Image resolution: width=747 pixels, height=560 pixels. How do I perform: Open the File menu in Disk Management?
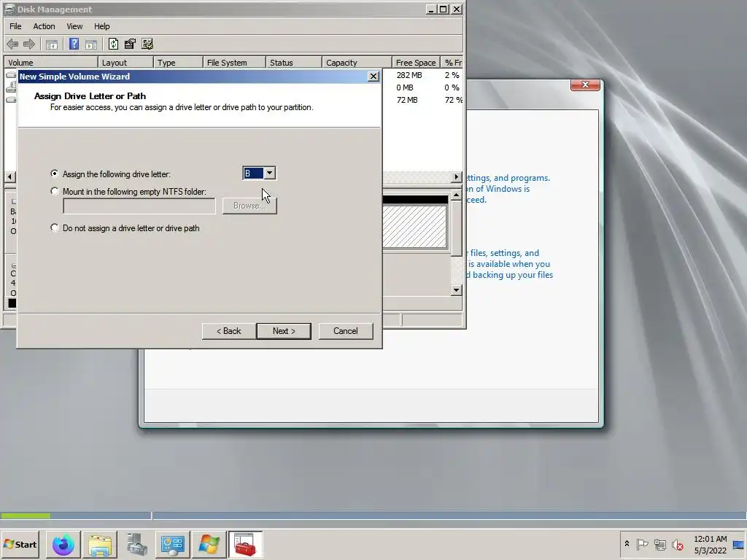(15, 26)
